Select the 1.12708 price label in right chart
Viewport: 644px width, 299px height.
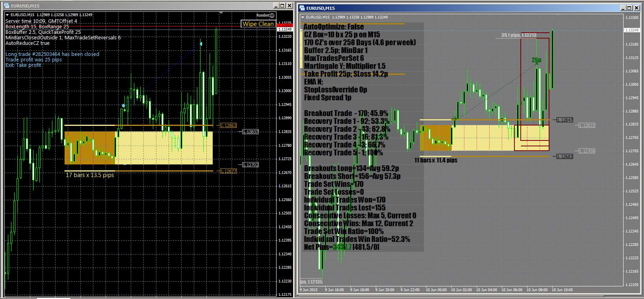tap(586, 151)
